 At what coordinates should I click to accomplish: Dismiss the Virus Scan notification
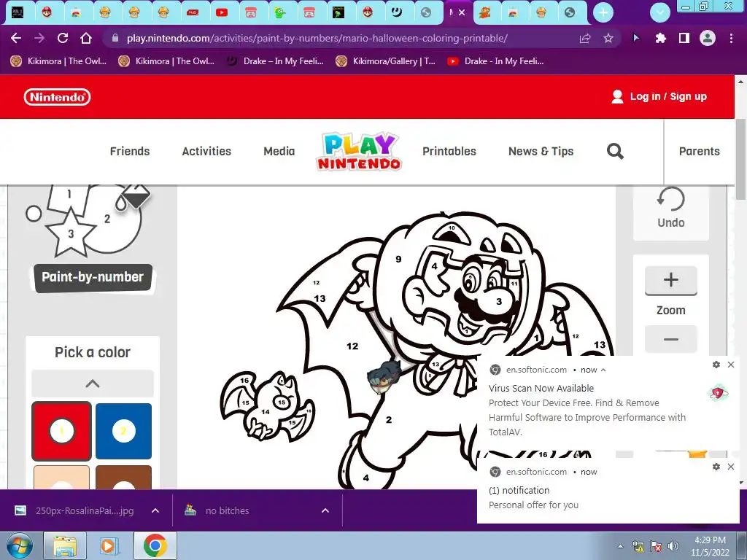pos(731,365)
